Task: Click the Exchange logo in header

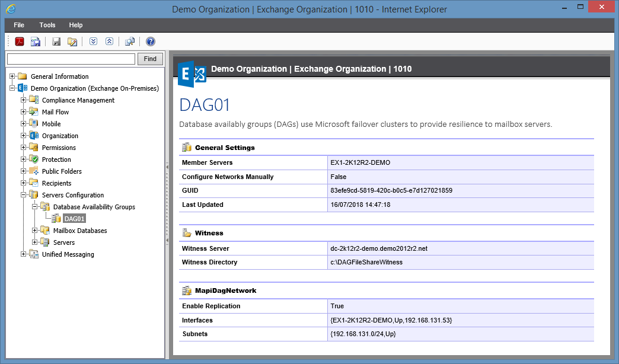Action: (x=192, y=74)
